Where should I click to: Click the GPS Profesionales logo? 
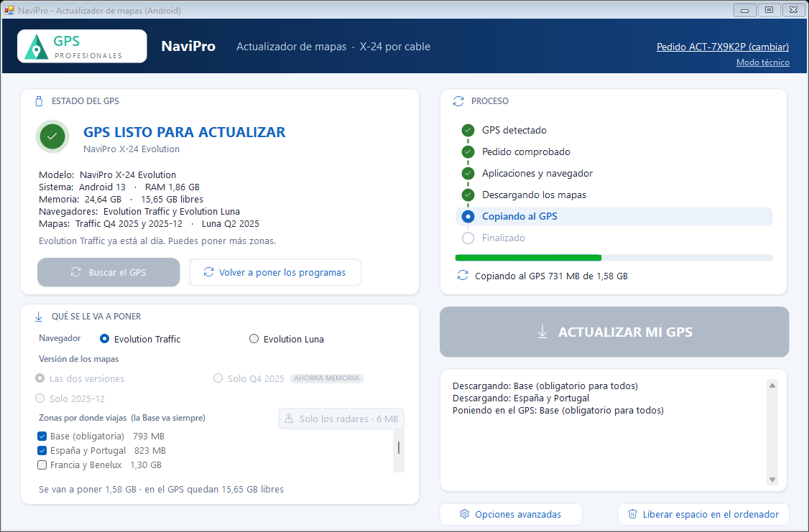coord(82,47)
